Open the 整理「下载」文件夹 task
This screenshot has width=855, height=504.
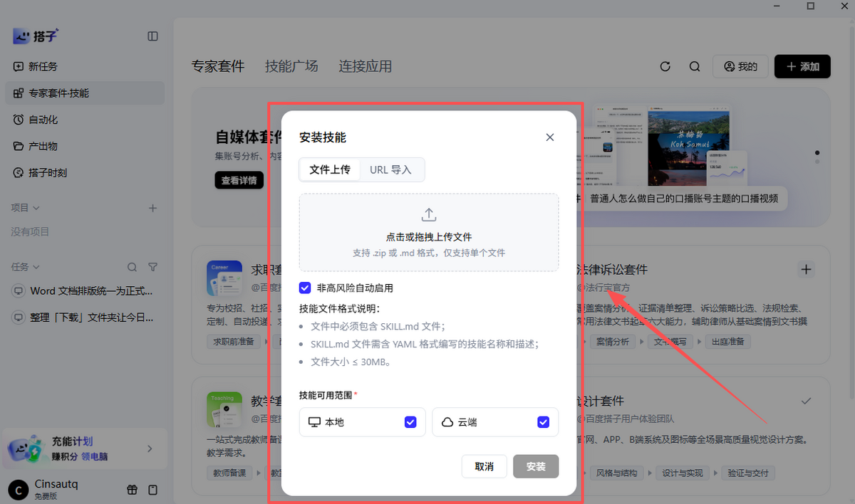(x=84, y=317)
